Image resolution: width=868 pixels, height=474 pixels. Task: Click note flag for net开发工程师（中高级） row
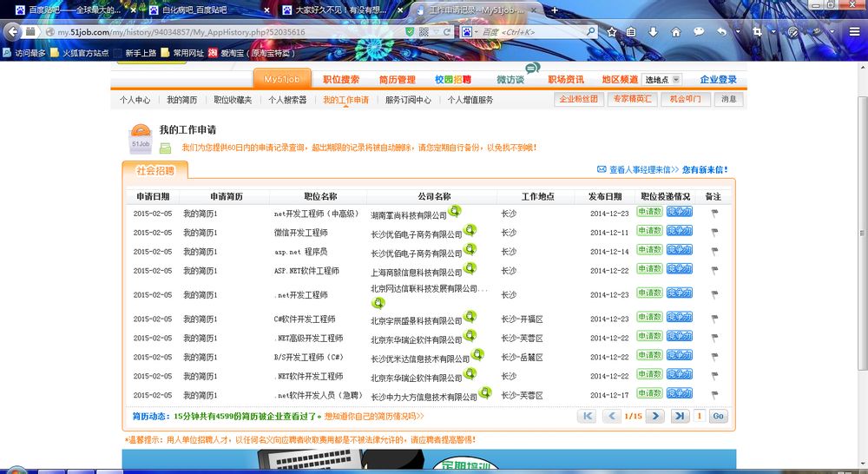click(714, 214)
